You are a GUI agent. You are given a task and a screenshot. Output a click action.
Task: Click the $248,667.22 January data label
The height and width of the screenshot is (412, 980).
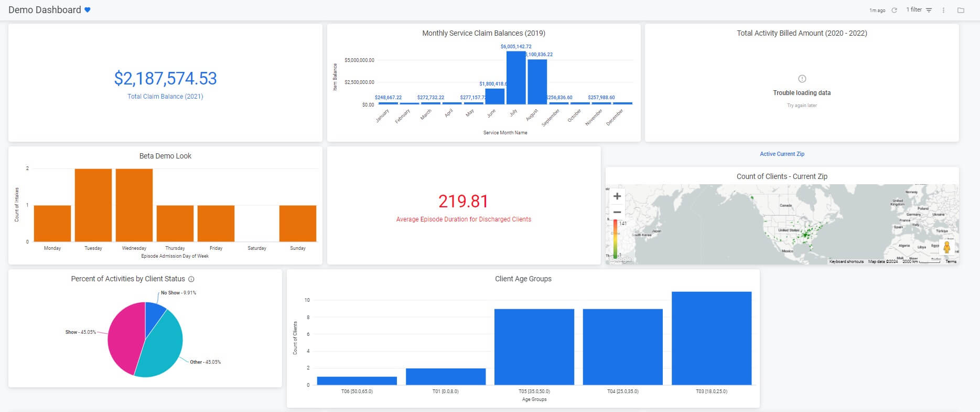tap(388, 98)
